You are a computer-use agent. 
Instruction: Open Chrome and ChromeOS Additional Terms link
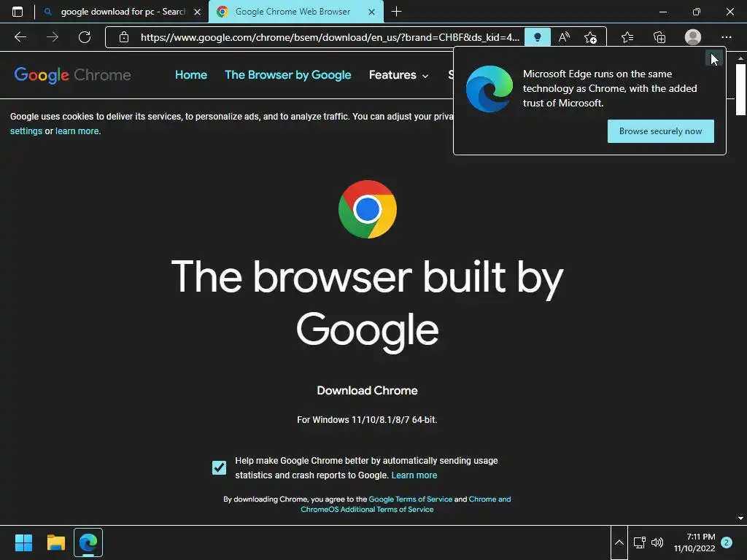406,505
